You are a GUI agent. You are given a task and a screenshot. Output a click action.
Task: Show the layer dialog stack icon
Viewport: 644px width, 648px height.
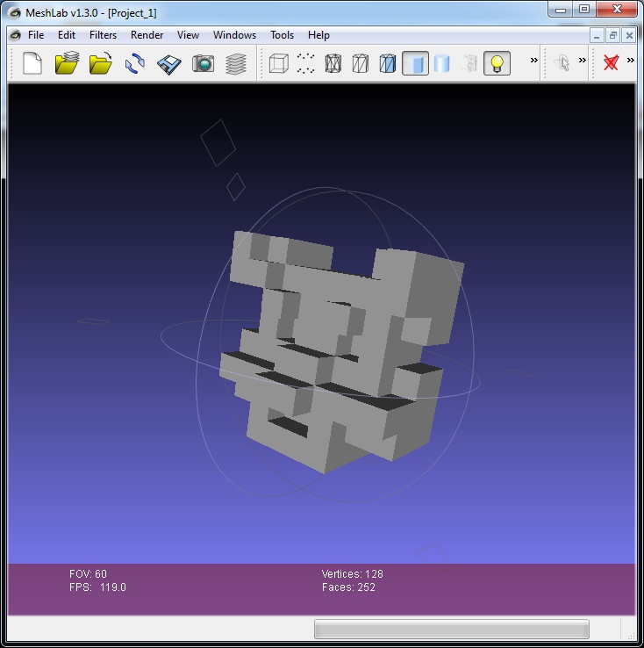236,64
